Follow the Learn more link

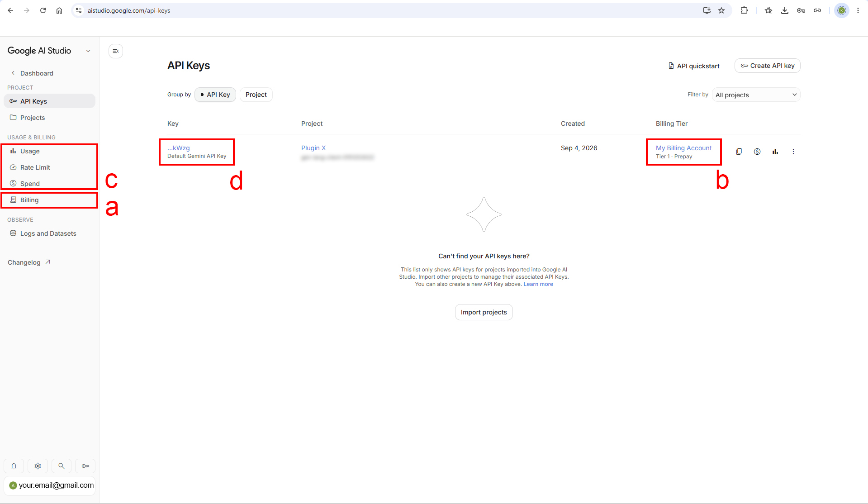click(538, 284)
